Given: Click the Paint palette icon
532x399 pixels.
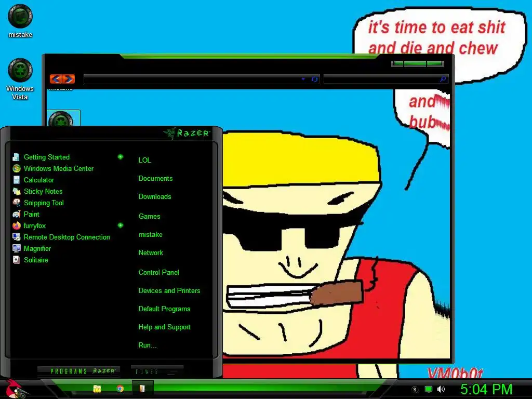Looking at the screenshot, I should pos(16,214).
